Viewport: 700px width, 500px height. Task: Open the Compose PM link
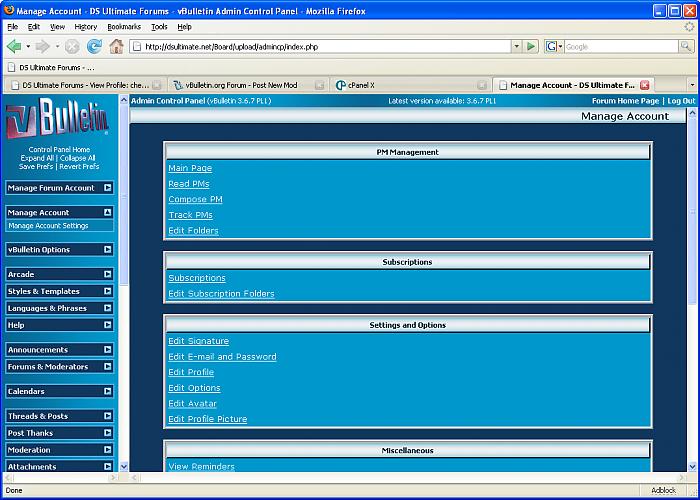tap(195, 199)
